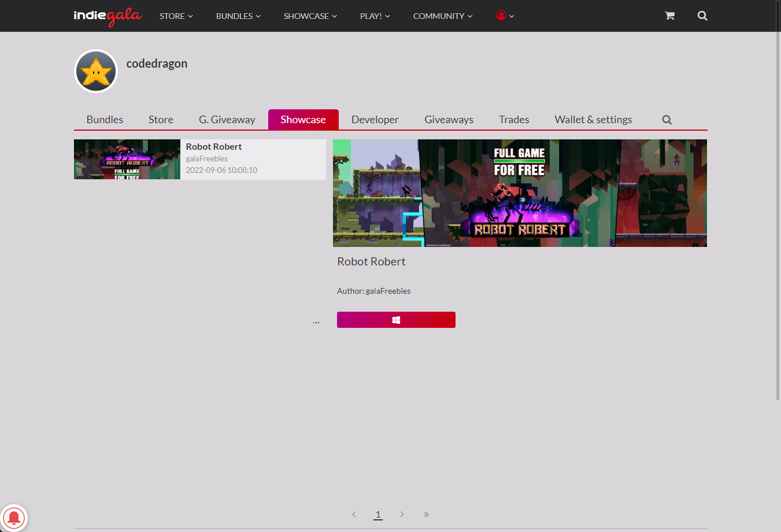Select page number 1 in pagination
This screenshot has height=532, width=781.
pyautogui.click(x=378, y=514)
